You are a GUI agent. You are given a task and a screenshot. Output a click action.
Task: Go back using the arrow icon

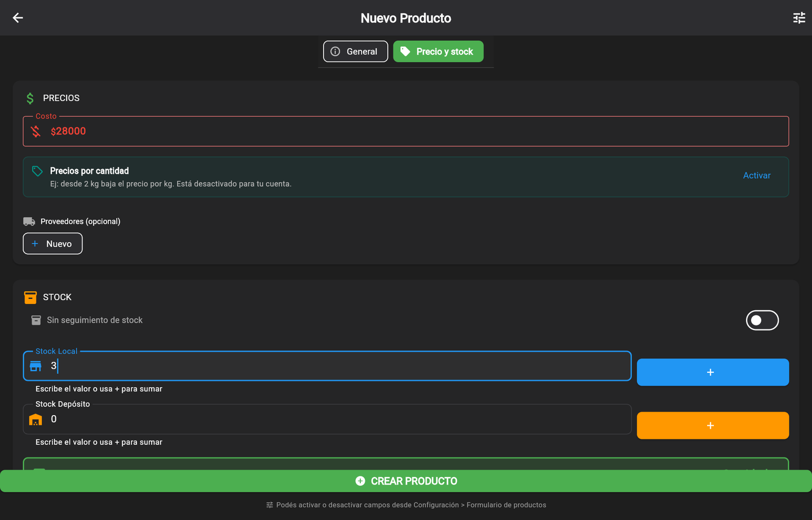(18, 18)
